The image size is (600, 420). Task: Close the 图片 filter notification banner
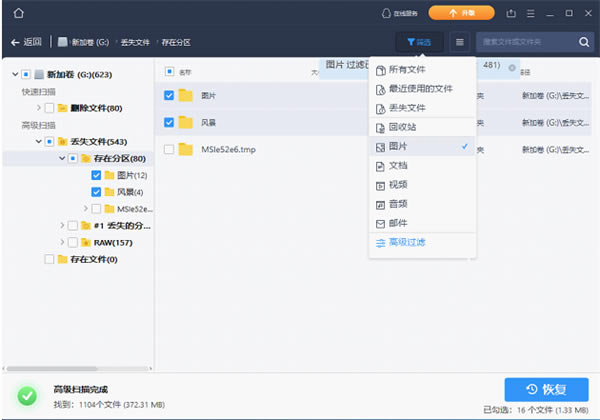coord(512,67)
